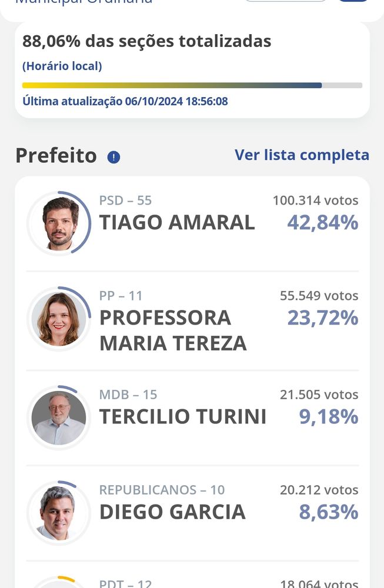Tap Tercilio Turini's candidate photo

(x=59, y=417)
